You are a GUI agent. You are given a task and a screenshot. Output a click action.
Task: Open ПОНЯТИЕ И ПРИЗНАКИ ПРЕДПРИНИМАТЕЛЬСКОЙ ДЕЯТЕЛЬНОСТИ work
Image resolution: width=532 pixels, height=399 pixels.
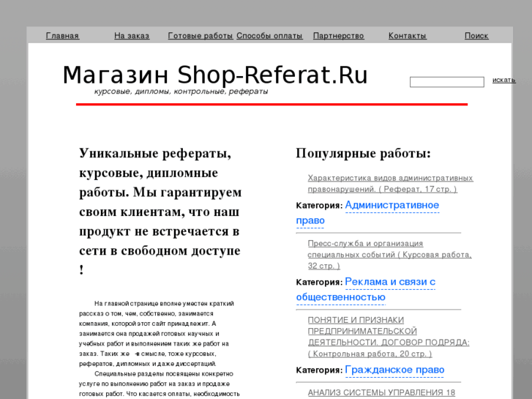389,337
